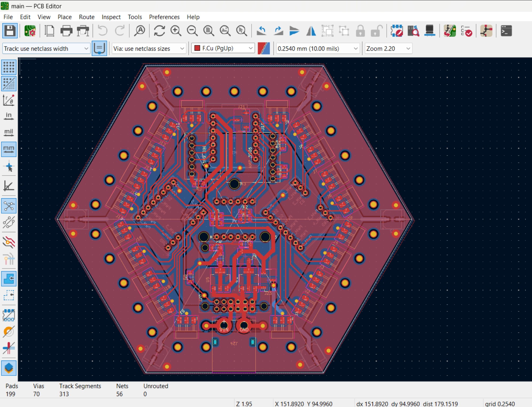The image size is (532, 407).
Task: Click the Refresh view icon
Action: point(159,31)
